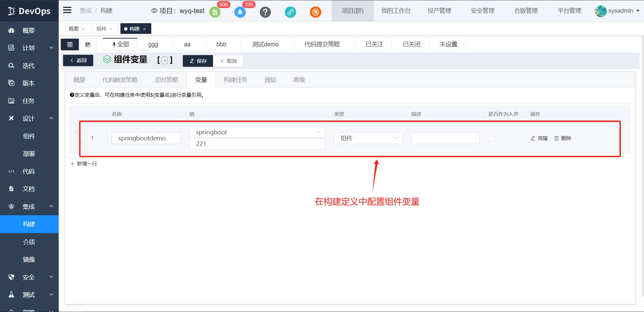Screen dimensions: 644x312
Task: Cancel editing with 取消 button
Action: pyautogui.click(x=228, y=61)
